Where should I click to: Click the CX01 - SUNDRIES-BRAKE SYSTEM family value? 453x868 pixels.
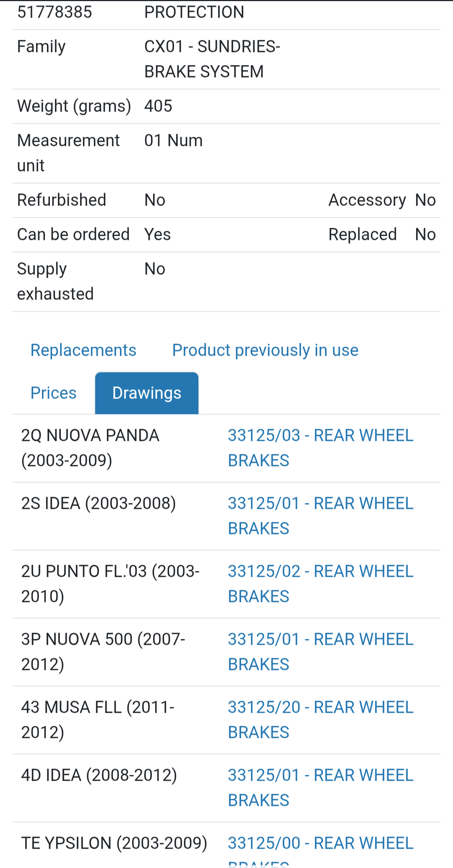coord(212,59)
